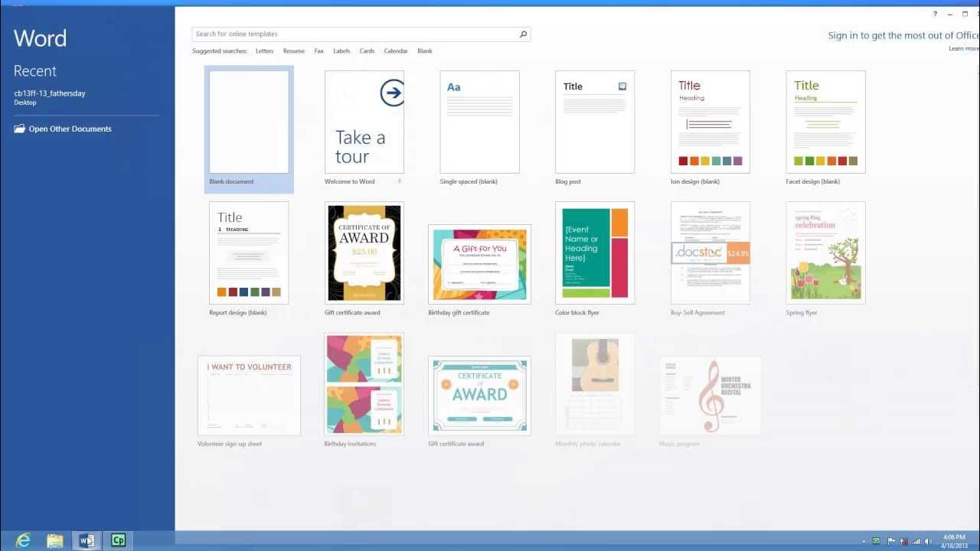Select the Letters suggested search
Image resolution: width=980 pixels, height=551 pixels.
(264, 51)
